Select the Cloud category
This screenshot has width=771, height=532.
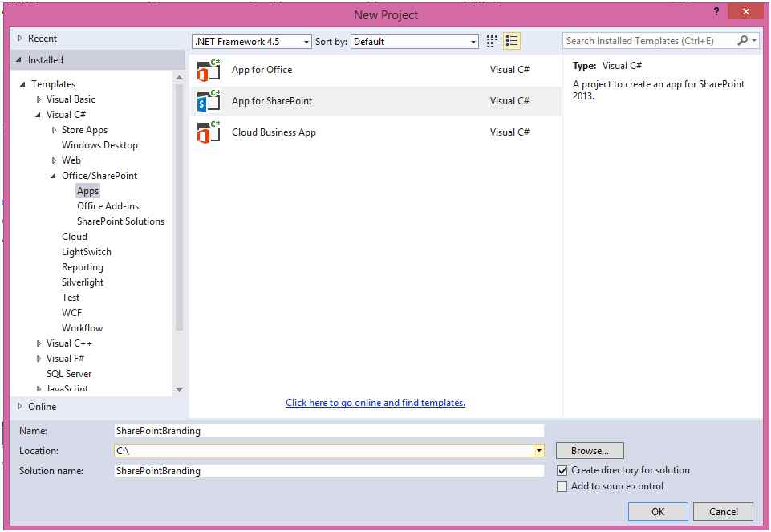tap(75, 237)
